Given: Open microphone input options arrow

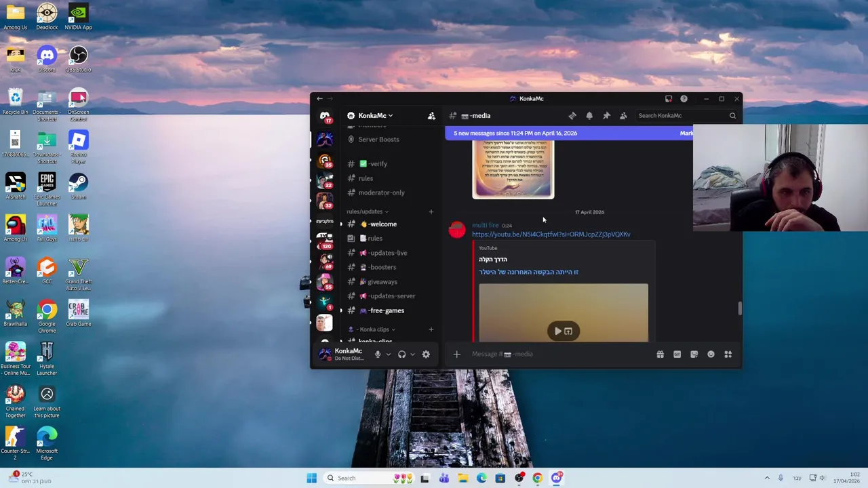Looking at the screenshot, I should (388, 354).
